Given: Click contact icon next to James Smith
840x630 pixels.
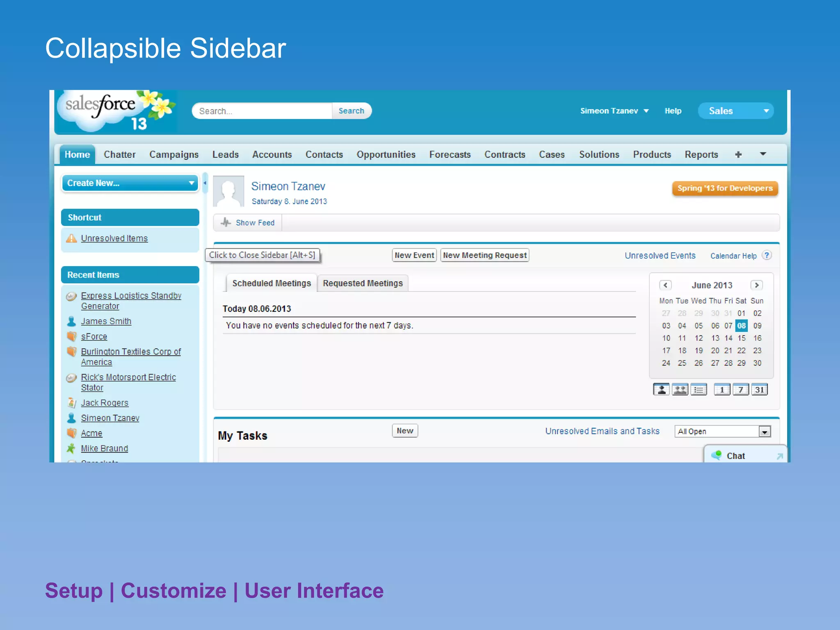Looking at the screenshot, I should [71, 321].
